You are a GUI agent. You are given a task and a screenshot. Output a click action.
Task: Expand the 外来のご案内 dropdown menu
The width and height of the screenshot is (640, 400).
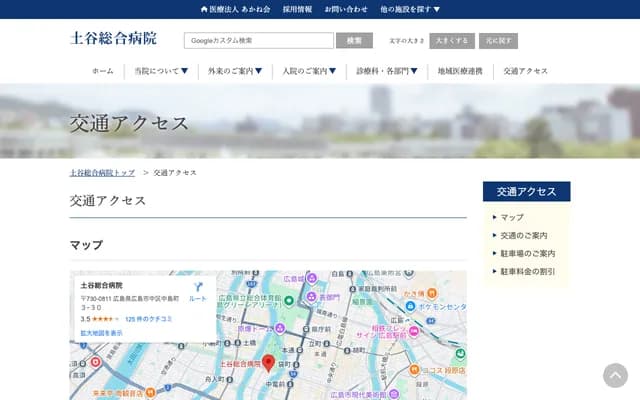235,71
